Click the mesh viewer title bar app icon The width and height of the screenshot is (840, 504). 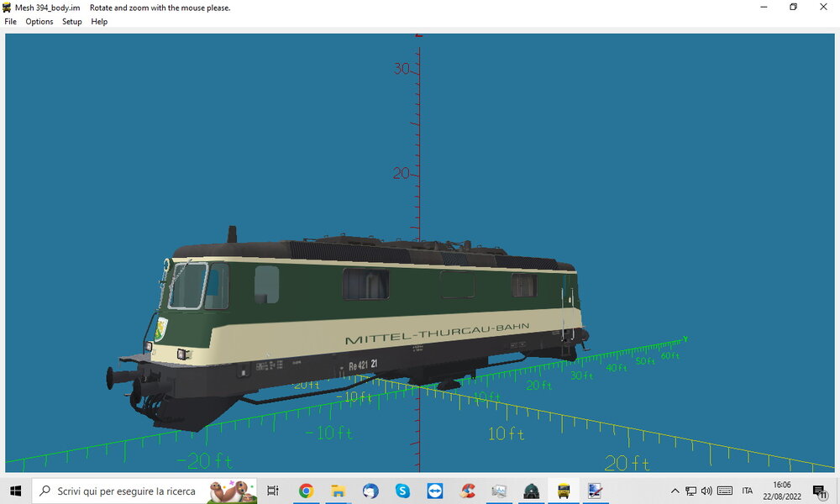click(7, 8)
